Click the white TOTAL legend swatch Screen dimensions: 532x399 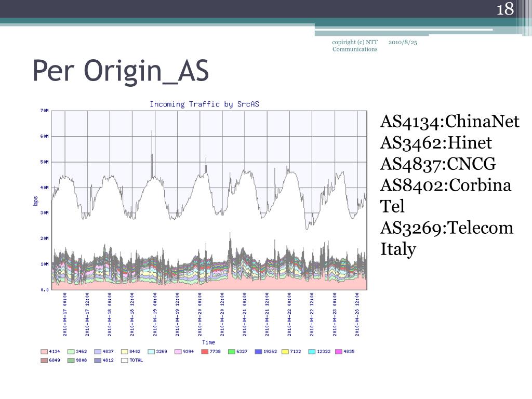pyautogui.click(x=125, y=361)
